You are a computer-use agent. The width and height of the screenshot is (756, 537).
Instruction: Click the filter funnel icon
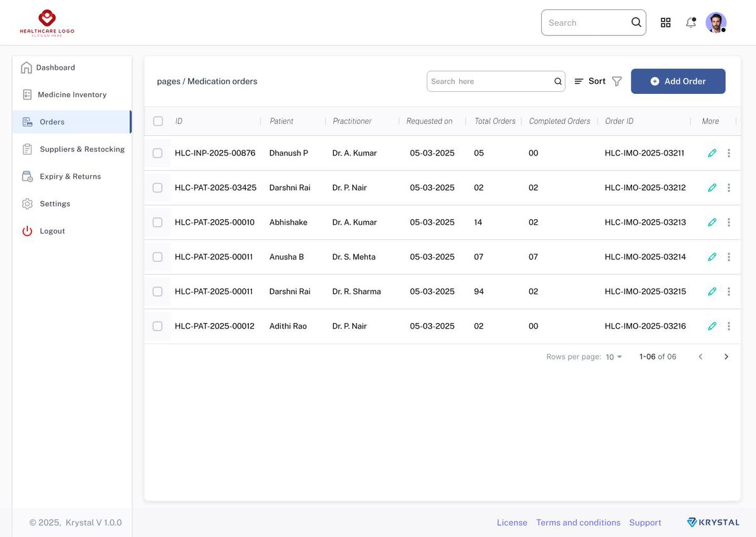[x=617, y=81]
